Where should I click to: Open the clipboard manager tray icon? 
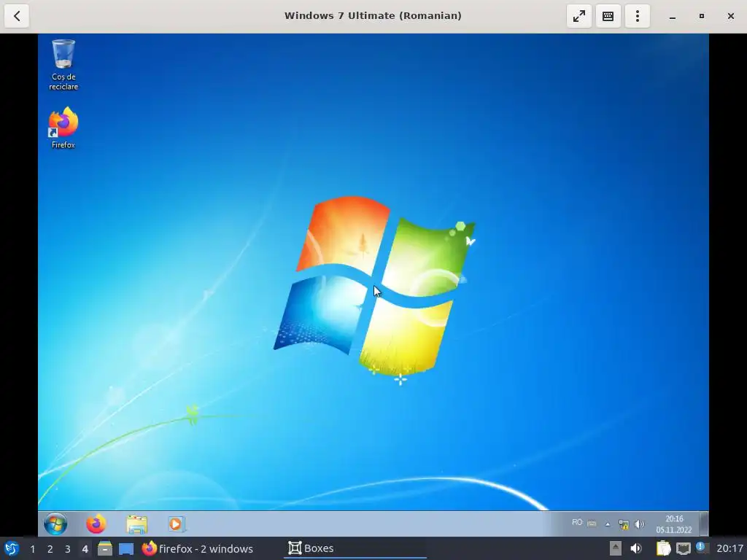pyautogui.click(x=663, y=548)
